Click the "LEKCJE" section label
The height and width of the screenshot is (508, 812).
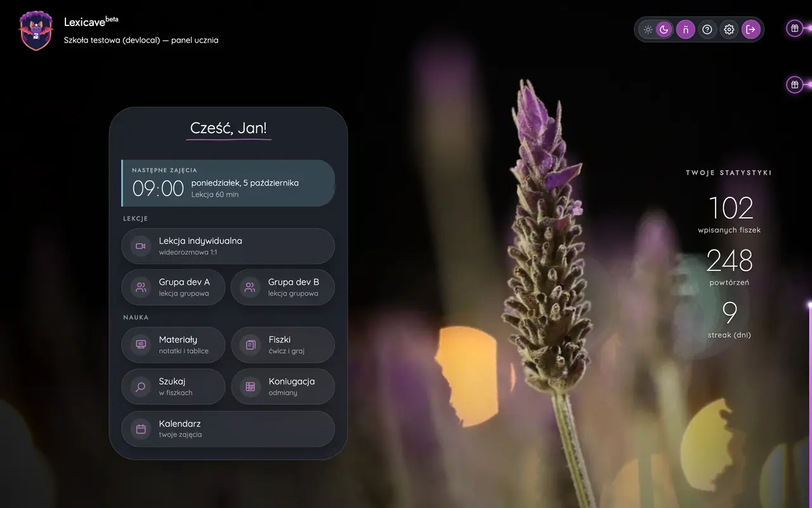click(x=135, y=218)
